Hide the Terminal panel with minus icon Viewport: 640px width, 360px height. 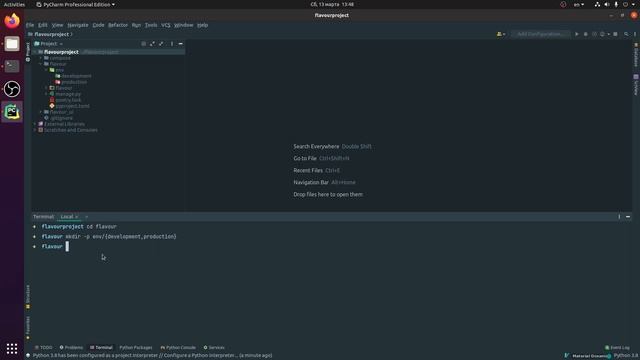[x=628, y=217]
